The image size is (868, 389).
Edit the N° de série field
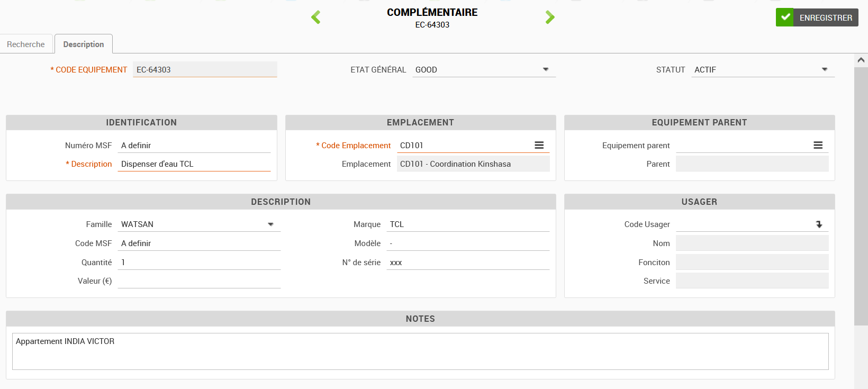click(x=468, y=263)
